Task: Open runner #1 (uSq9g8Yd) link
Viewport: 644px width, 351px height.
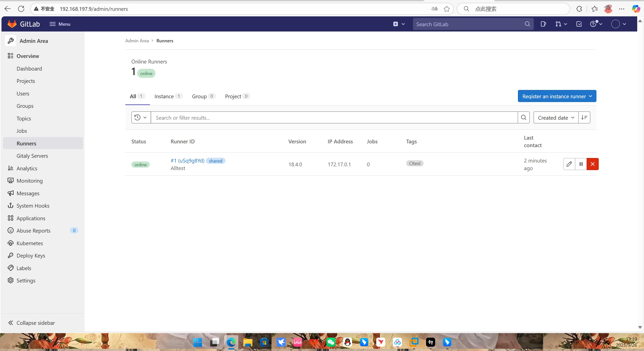Action: tap(187, 161)
